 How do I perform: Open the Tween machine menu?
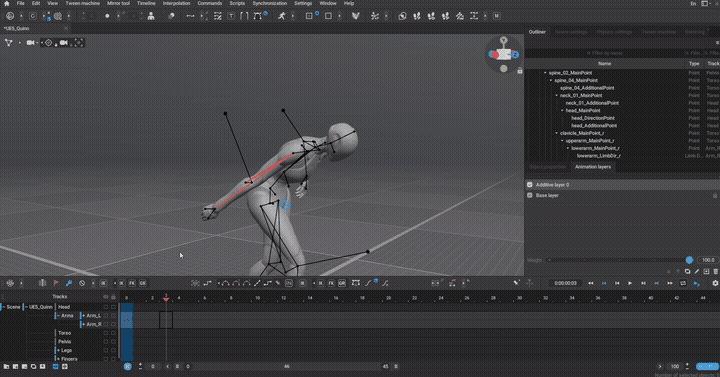[x=83, y=3]
